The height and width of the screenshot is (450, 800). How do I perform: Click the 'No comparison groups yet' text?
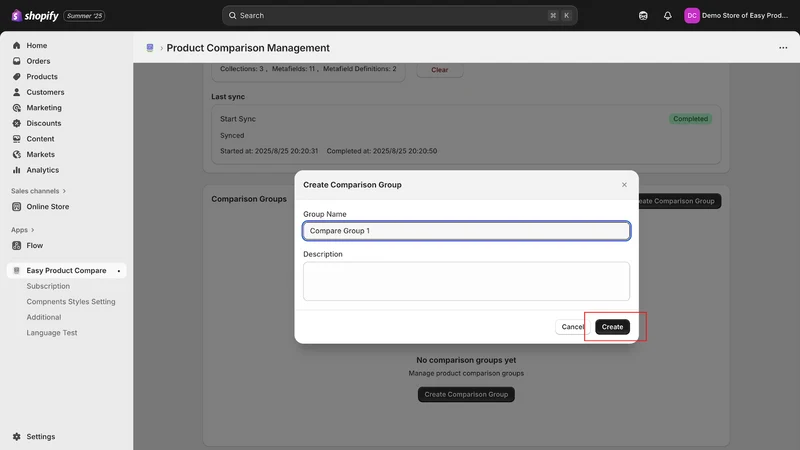[x=466, y=360]
